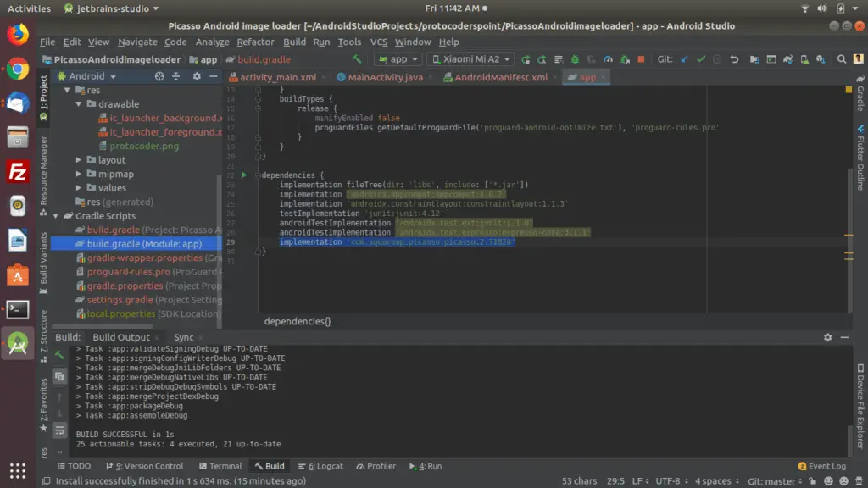Expand the layout folder arrow

click(79, 160)
